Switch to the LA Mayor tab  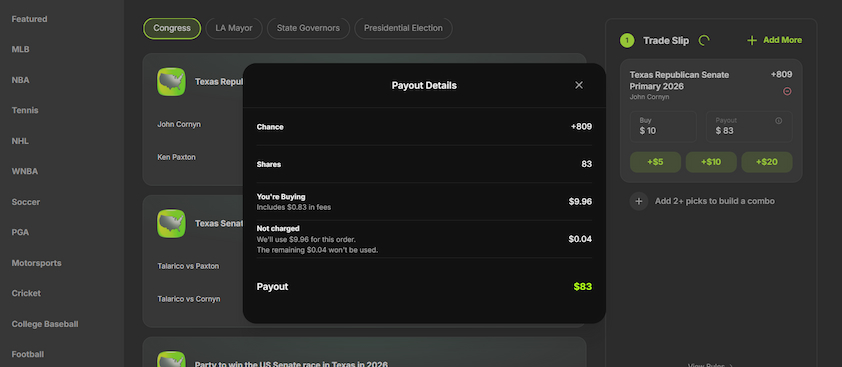click(234, 28)
